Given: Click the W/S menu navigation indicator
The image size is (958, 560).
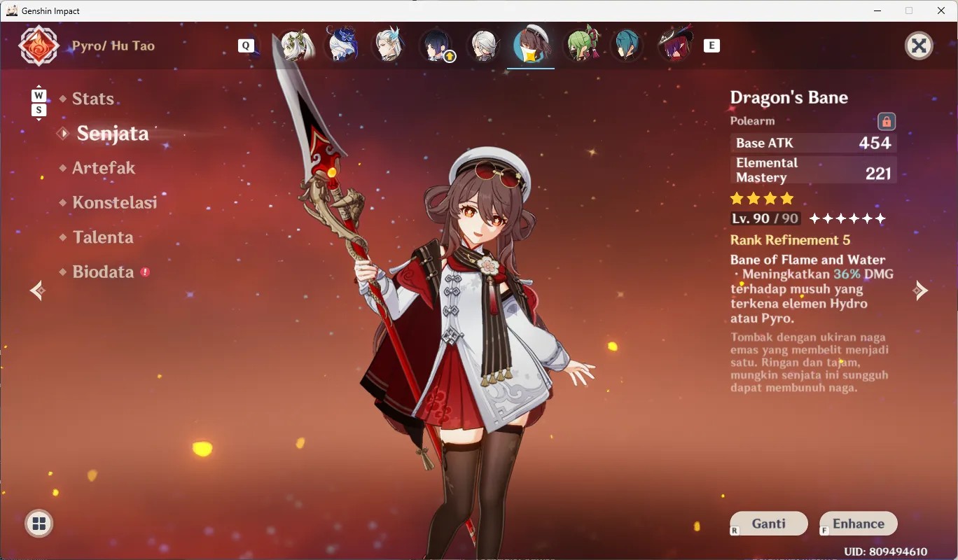Looking at the screenshot, I should [39, 103].
